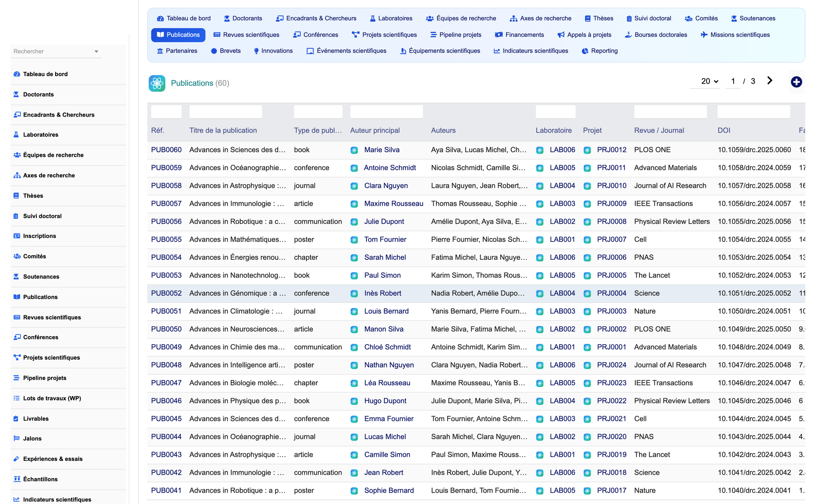Open Laboratoires in the sidebar

point(41,135)
